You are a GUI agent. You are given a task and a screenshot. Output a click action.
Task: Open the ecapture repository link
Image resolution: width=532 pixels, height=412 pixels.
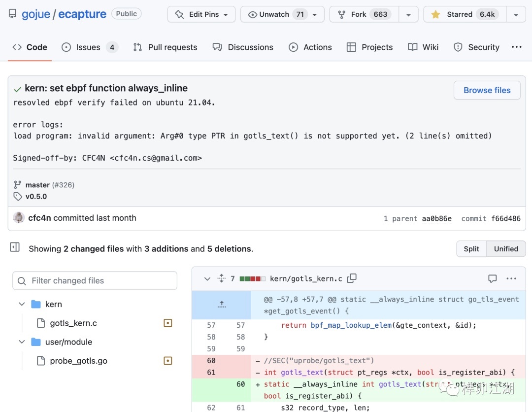[82, 14]
